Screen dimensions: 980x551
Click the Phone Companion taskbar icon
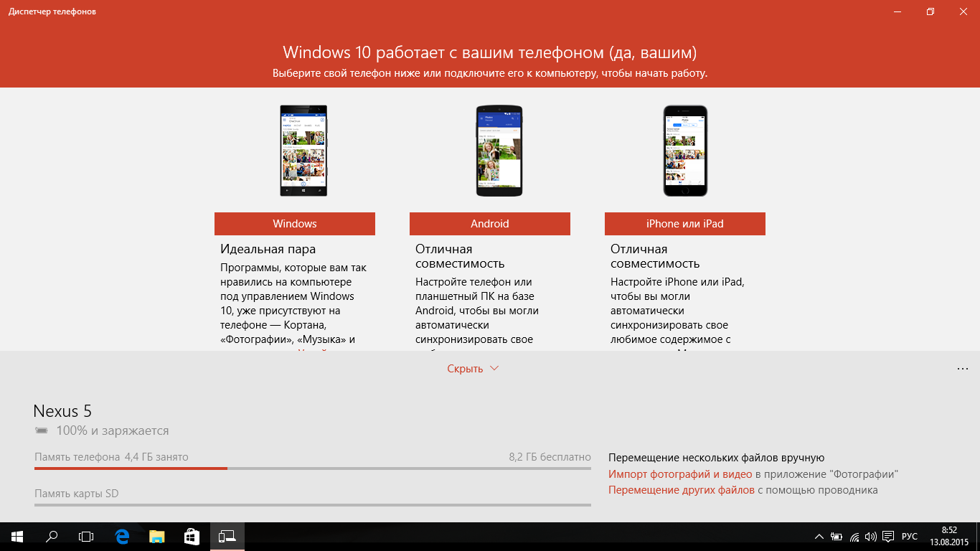(x=227, y=537)
